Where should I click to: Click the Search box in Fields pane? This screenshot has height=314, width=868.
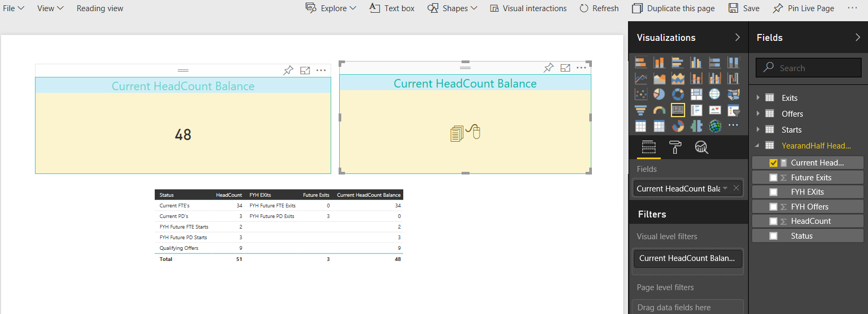[x=809, y=68]
